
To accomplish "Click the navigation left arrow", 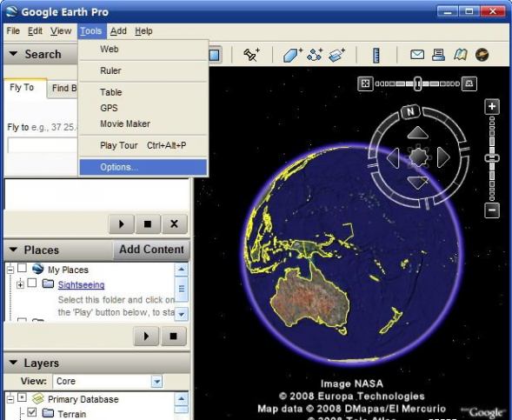I will click(x=393, y=157).
